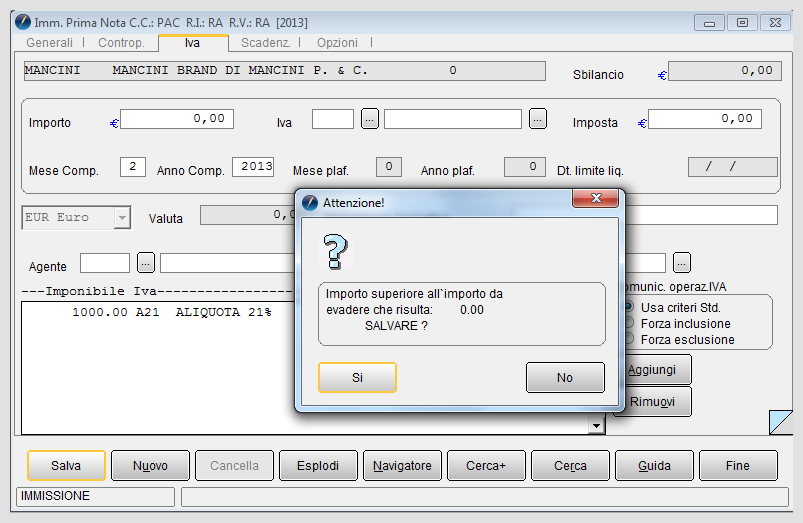Click the Iva code input field
The height and width of the screenshot is (523, 803).
(333, 119)
